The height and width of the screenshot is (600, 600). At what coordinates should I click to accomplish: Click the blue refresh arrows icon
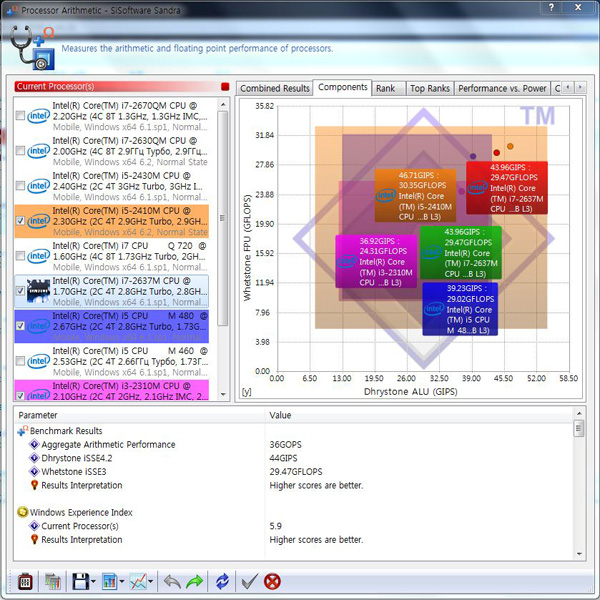(222, 582)
